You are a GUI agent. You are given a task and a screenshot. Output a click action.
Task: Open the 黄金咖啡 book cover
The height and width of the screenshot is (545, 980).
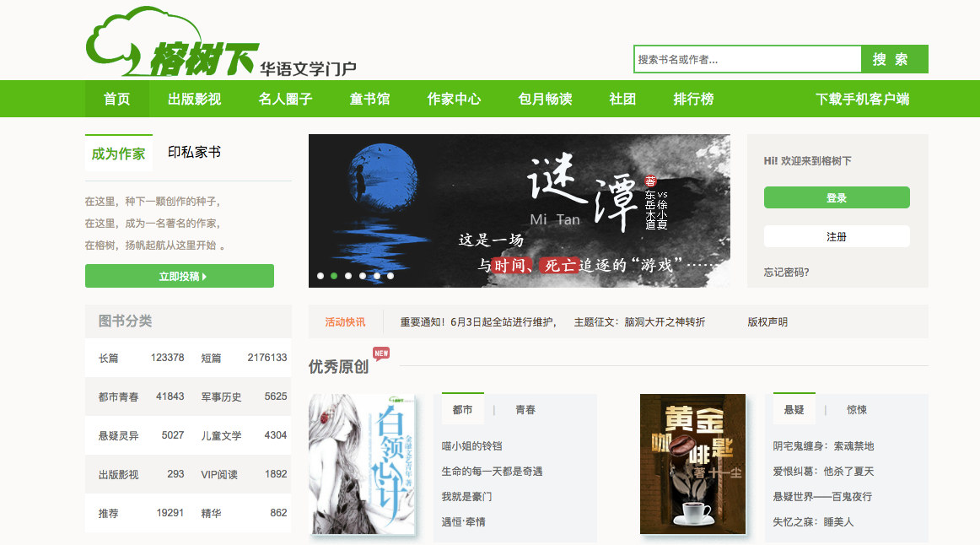(692, 464)
